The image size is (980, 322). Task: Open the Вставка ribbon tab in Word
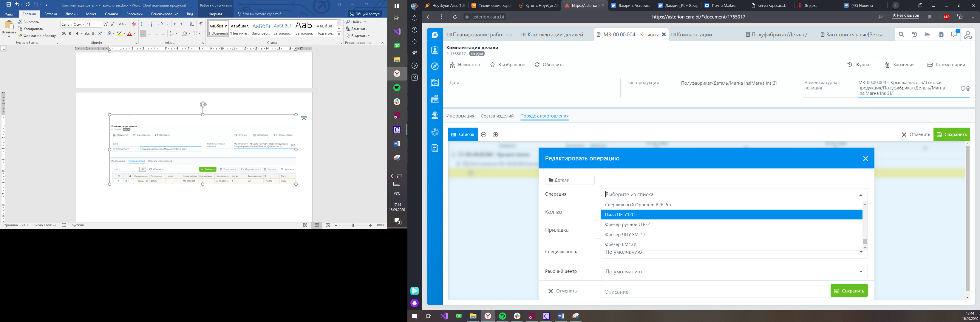tap(51, 14)
